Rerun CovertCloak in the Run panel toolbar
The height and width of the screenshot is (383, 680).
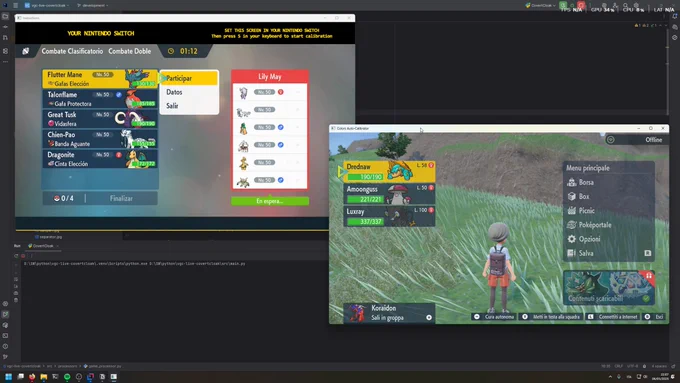(16, 256)
